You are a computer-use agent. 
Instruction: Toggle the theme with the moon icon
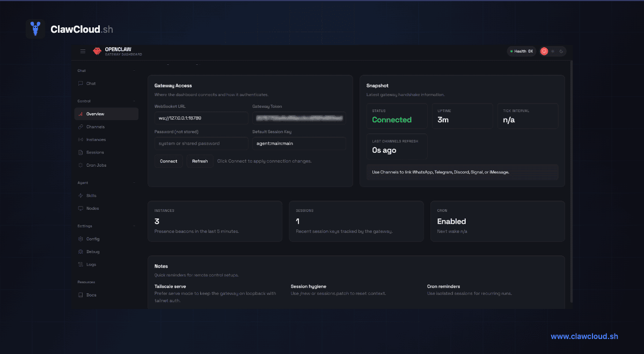coord(561,51)
